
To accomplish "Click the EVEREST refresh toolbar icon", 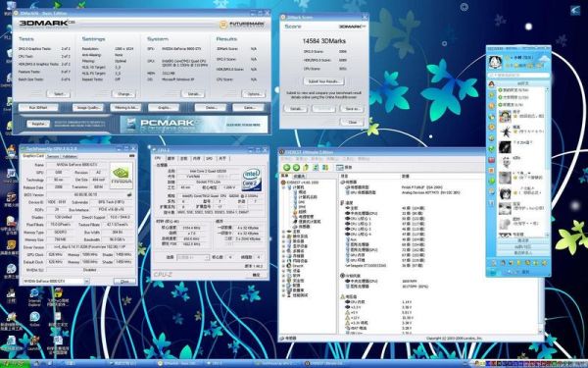I will click(316, 167).
